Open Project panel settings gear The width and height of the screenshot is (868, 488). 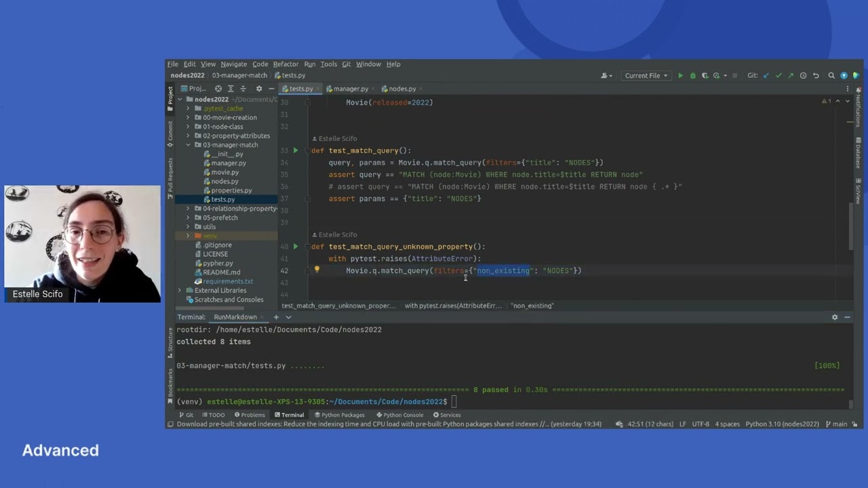point(258,89)
